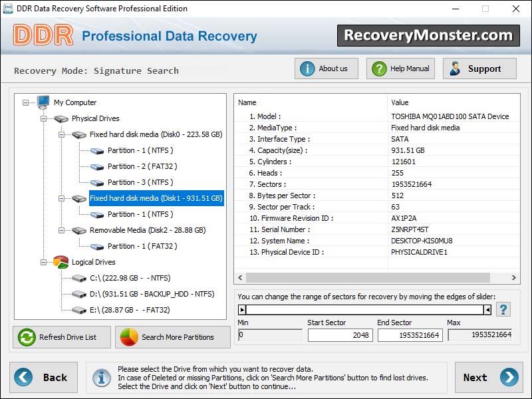Select E:\ 28.87 GB FAT32 drive
The height and width of the screenshot is (399, 532).
click(130, 310)
